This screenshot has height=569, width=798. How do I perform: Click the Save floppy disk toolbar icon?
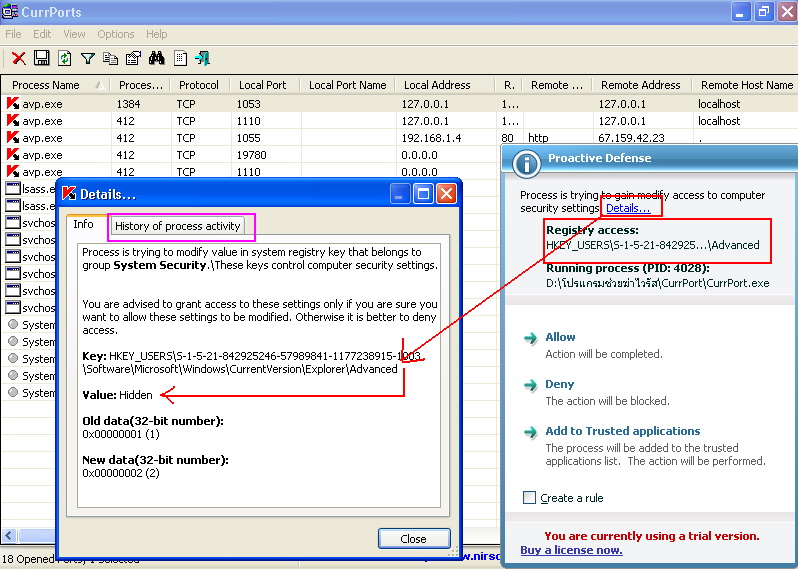point(42,58)
